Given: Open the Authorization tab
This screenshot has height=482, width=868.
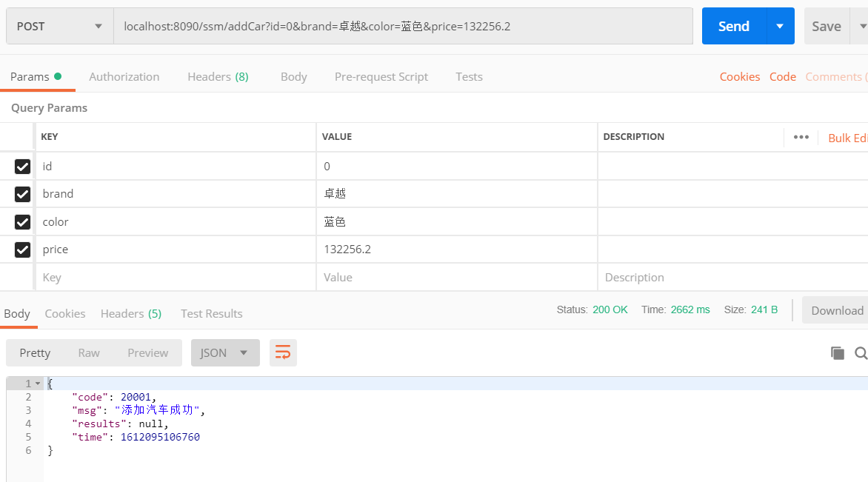Looking at the screenshot, I should [124, 77].
